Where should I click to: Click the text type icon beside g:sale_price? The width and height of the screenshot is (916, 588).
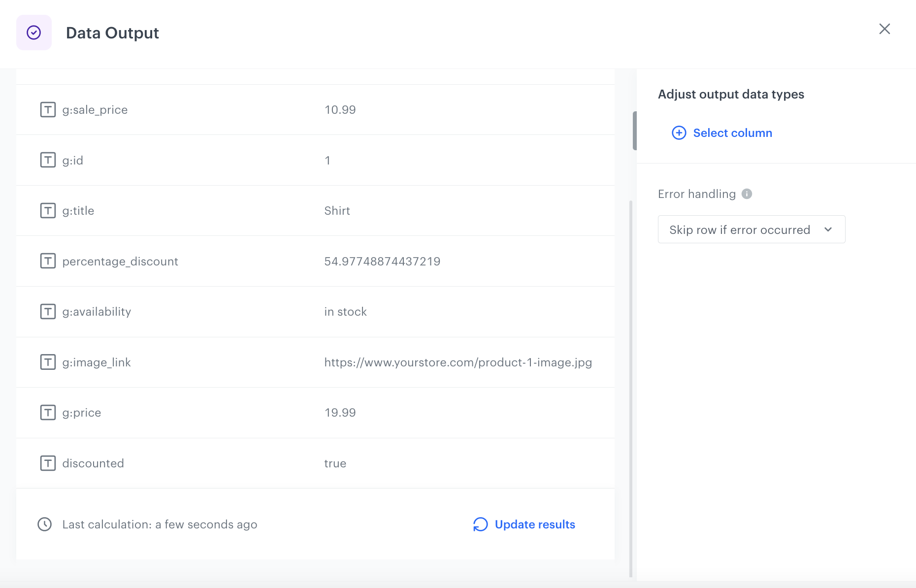(x=48, y=110)
